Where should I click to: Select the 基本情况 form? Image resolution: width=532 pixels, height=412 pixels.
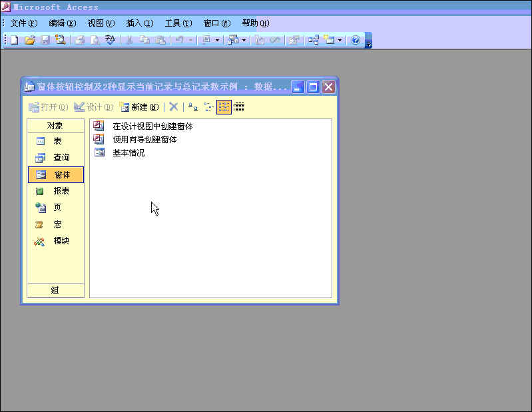[x=128, y=152]
